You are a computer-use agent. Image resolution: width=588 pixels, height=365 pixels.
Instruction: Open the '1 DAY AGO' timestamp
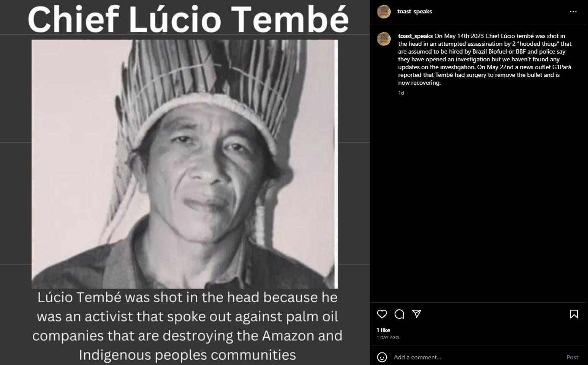(388, 337)
